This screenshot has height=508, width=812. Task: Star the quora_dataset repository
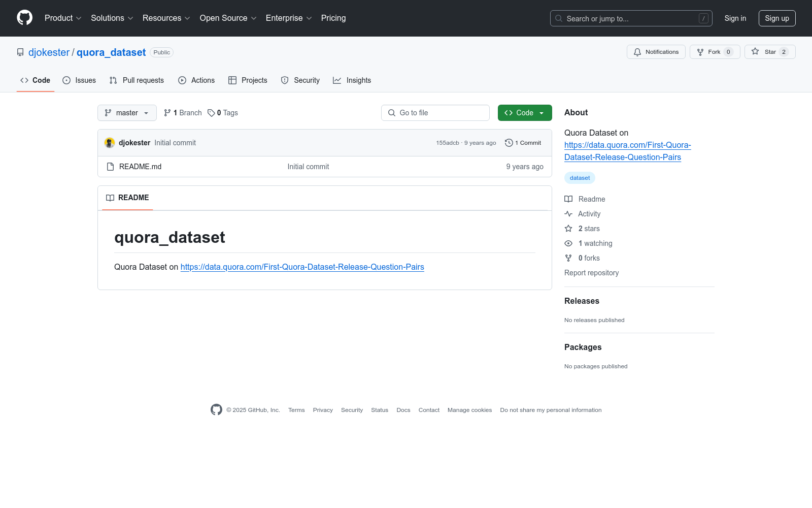(x=770, y=52)
